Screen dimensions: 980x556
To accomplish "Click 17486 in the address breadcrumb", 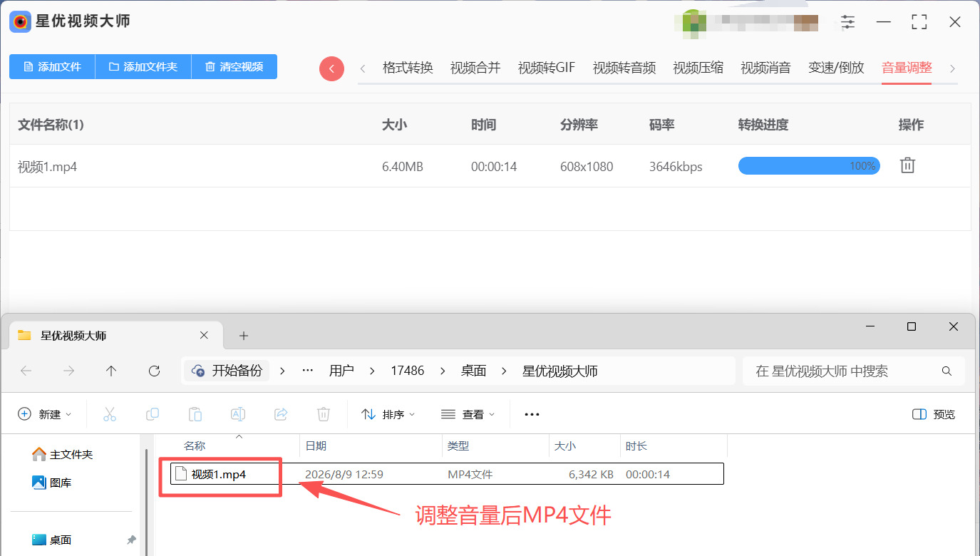I will point(408,371).
